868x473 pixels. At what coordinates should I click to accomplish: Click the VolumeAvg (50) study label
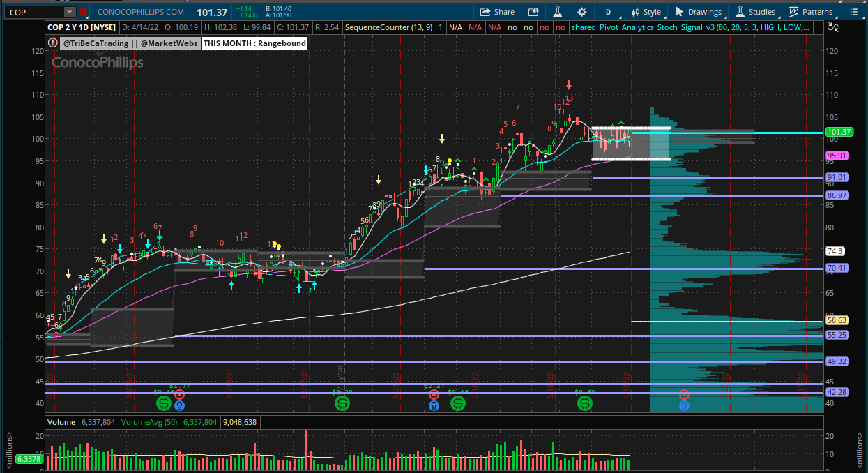click(x=149, y=422)
